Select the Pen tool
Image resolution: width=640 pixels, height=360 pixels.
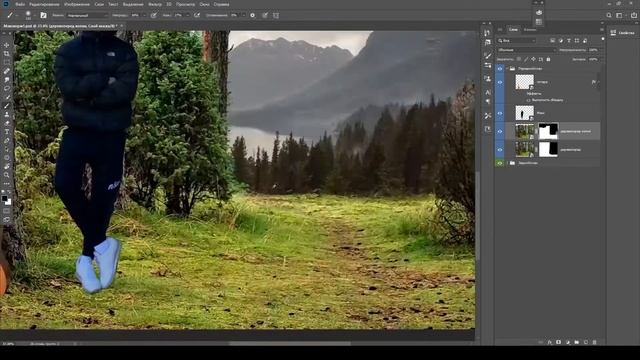(x=7, y=140)
